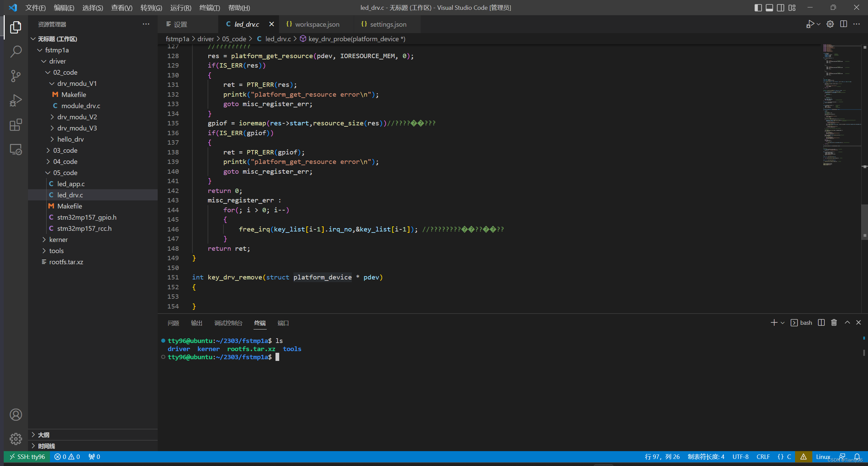Open Run and Debug view
Viewport: 868px width, 466px height.
16,100
